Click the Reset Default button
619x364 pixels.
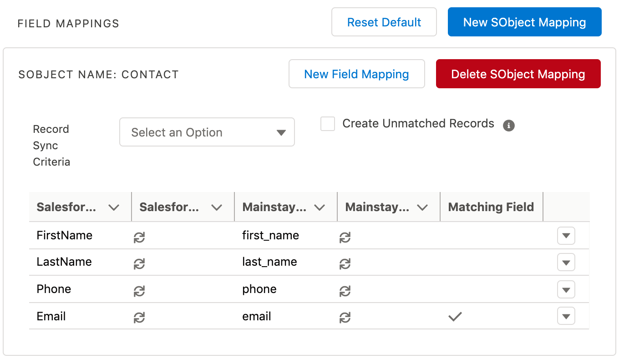[384, 22]
